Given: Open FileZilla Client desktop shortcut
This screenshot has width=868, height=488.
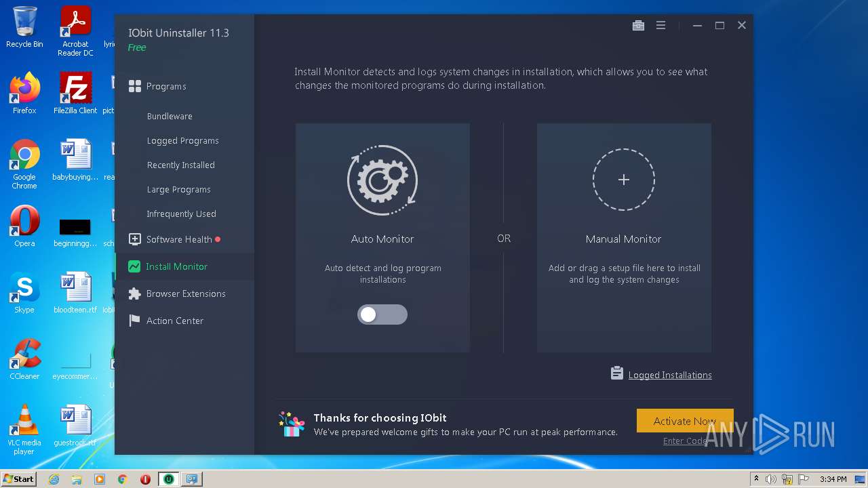Looking at the screenshot, I should pos(75,94).
